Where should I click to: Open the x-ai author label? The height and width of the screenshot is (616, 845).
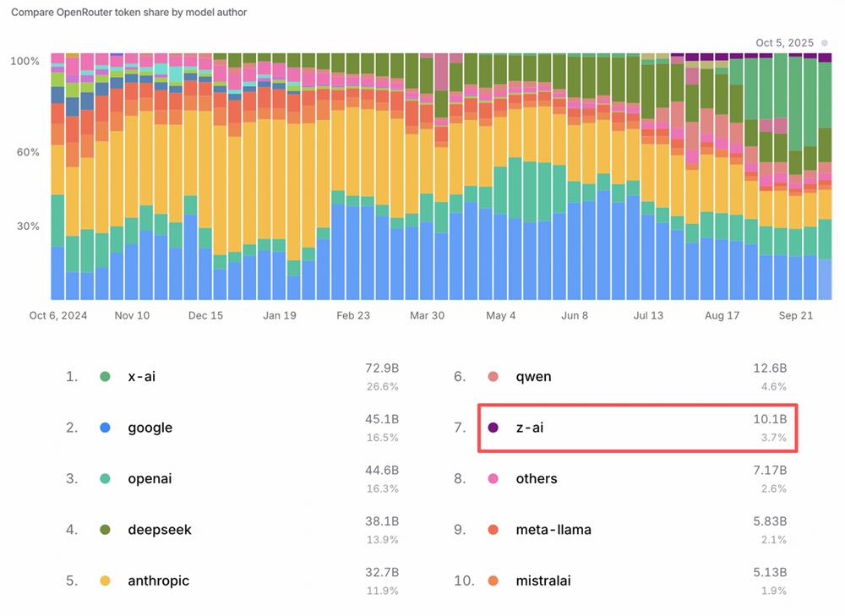(141, 377)
